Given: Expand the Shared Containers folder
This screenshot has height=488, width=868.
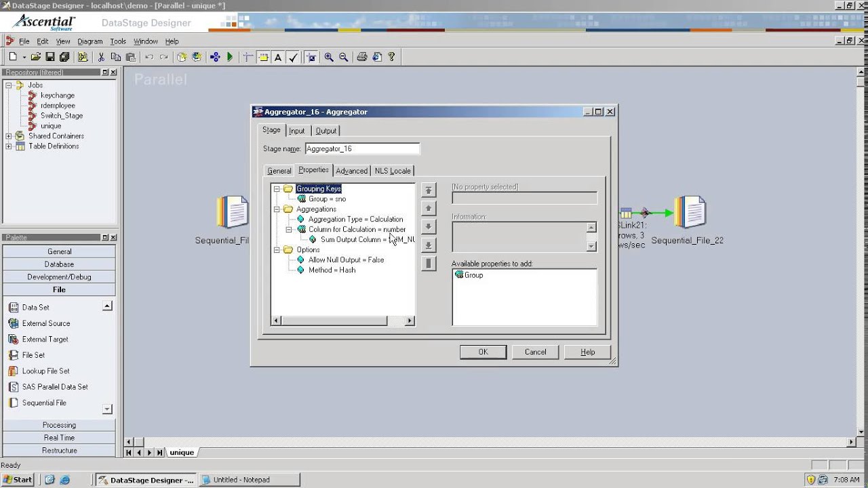Looking at the screenshot, I should tap(9, 136).
